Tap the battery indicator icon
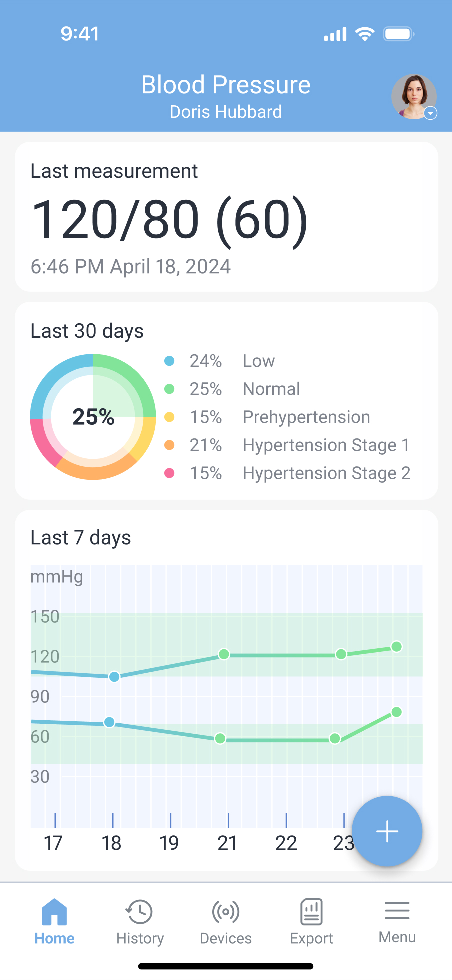 pos(397,33)
